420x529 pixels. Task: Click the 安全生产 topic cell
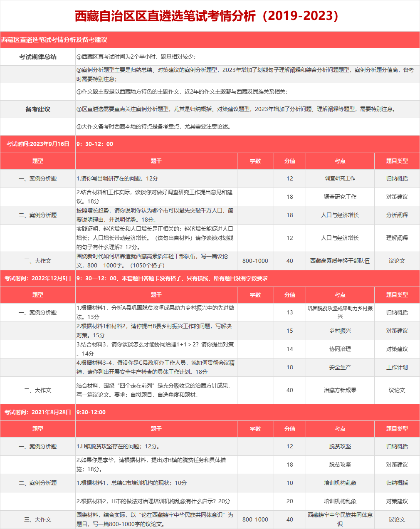pos(340,367)
